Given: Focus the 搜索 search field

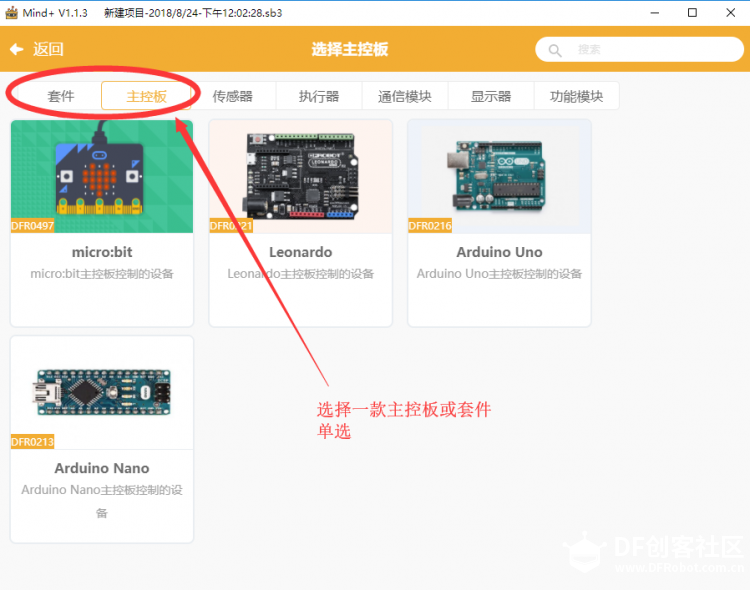Looking at the screenshot, I should pos(640,49).
